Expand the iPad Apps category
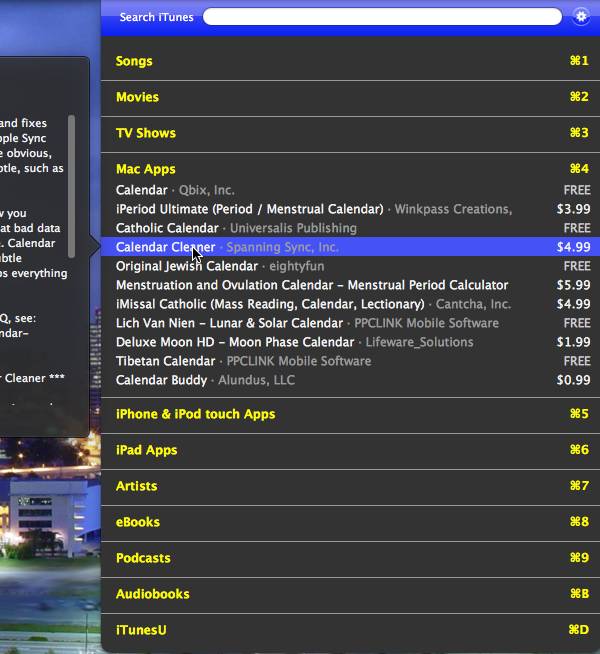Image resolution: width=600 pixels, height=654 pixels. pos(350,450)
